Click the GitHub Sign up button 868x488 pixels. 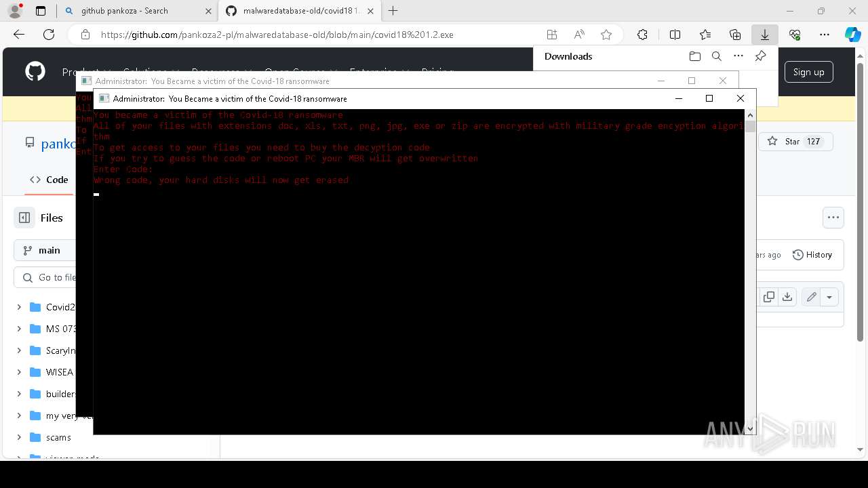coord(808,72)
